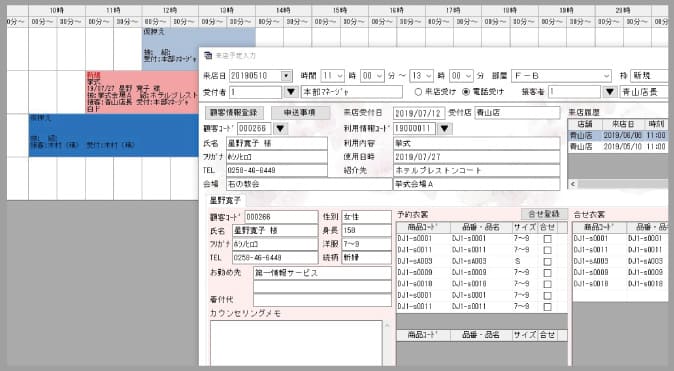Click the 洋服 size field showing 7~9
674x371 pixels.
tap(366, 244)
